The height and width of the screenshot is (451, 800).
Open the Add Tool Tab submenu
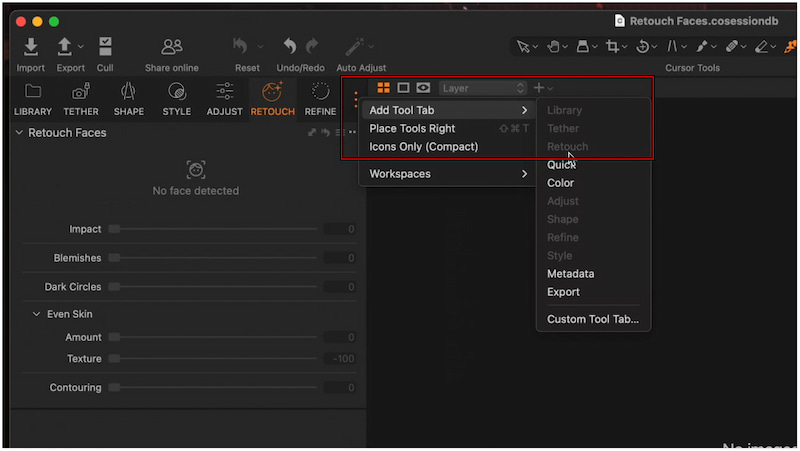[447, 110]
